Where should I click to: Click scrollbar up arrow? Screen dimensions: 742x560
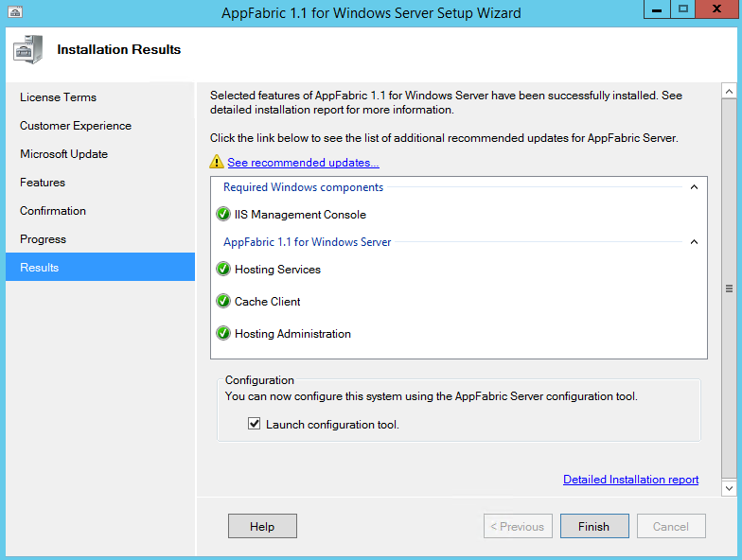tap(729, 91)
